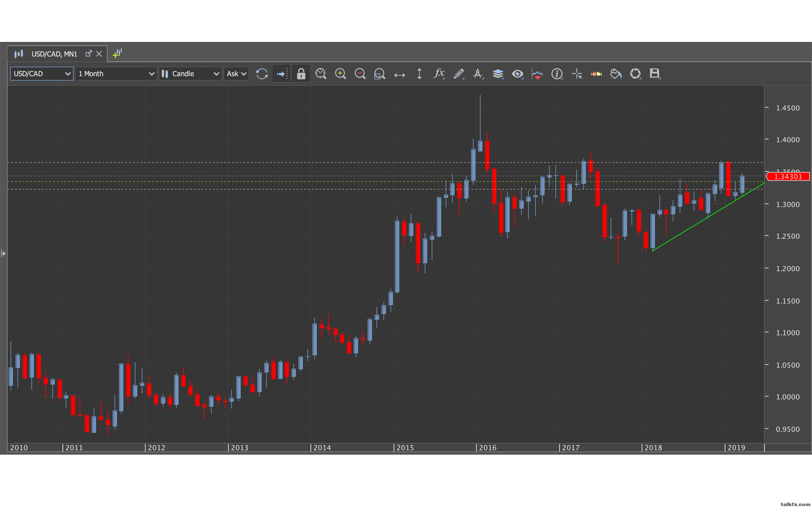Click the 2018 time axis label
The image size is (812, 508).
653,448
